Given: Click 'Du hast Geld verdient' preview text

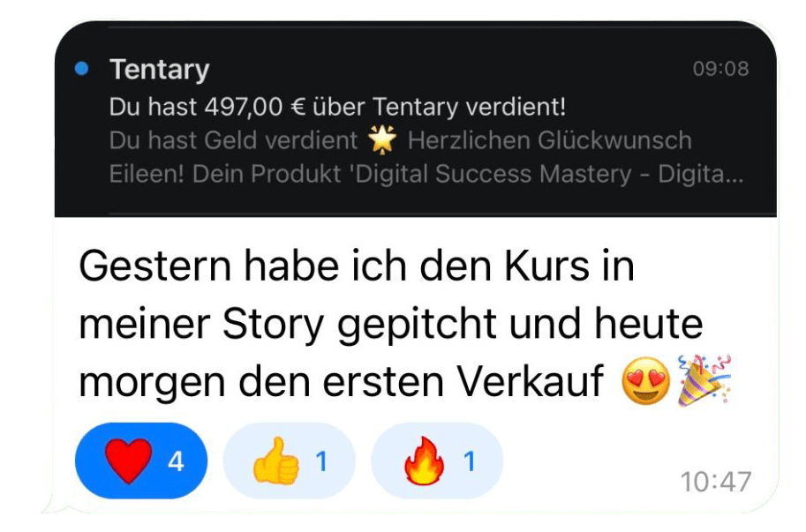Looking at the screenshot, I should [x=233, y=140].
